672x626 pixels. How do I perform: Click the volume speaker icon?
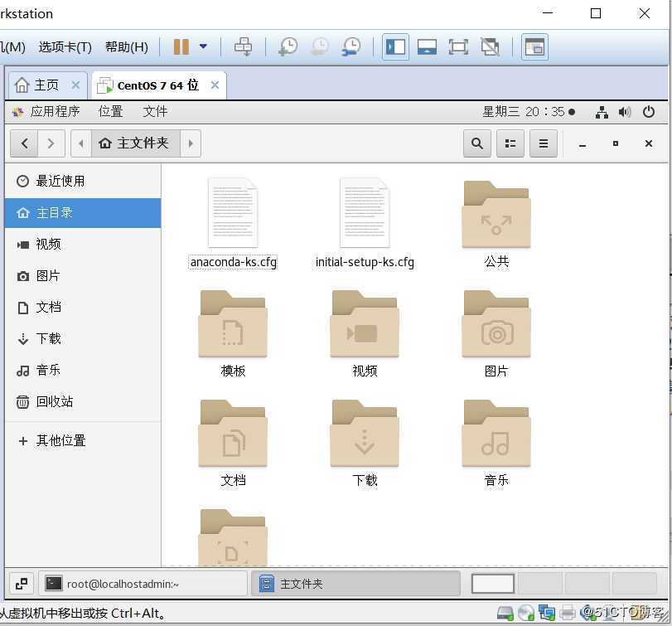click(x=625, y=112)
